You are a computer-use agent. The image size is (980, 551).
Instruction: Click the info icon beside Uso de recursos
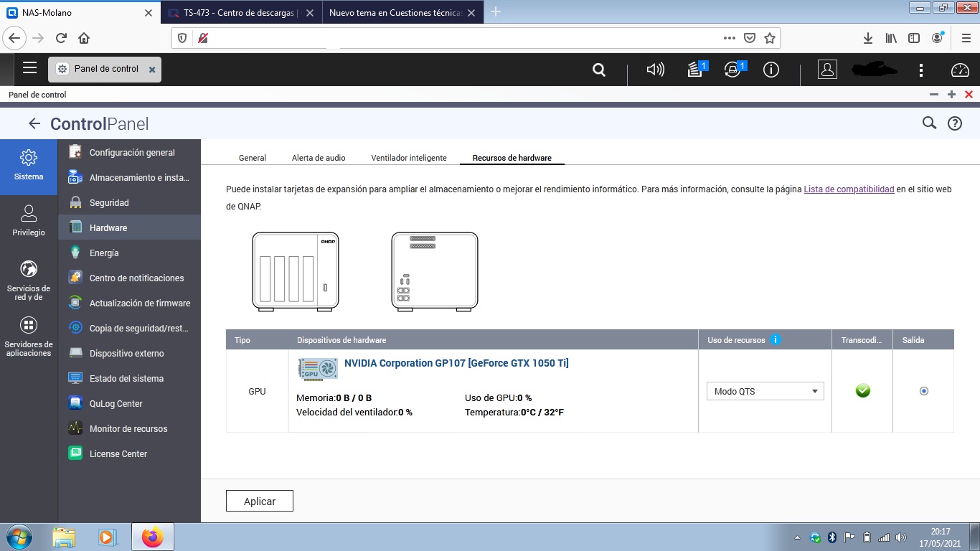click(775, 340)
